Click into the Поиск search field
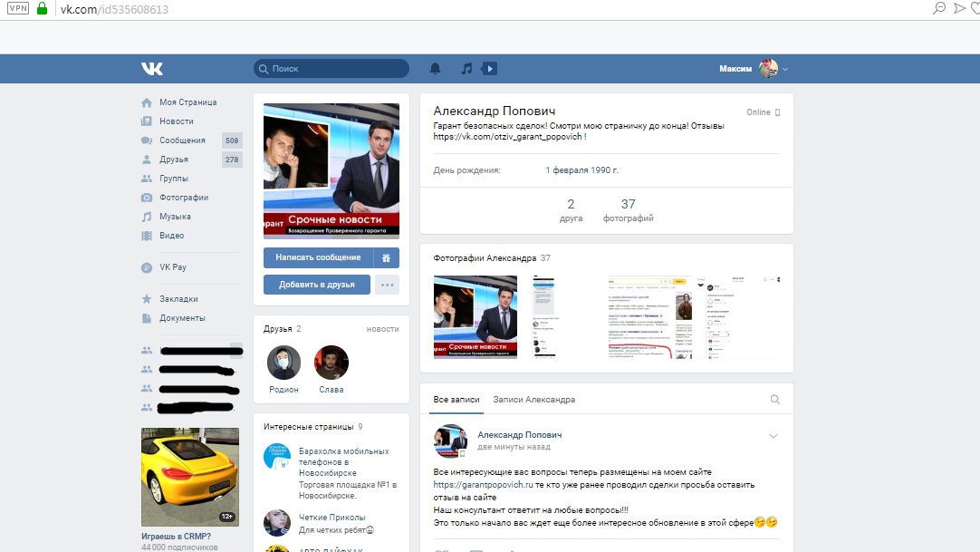980x552 pixels. click(331, 69)
